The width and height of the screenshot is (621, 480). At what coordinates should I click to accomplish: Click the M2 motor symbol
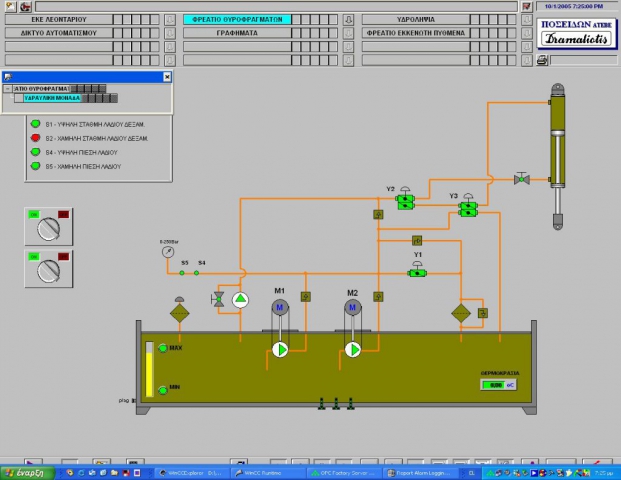point(352,307)
